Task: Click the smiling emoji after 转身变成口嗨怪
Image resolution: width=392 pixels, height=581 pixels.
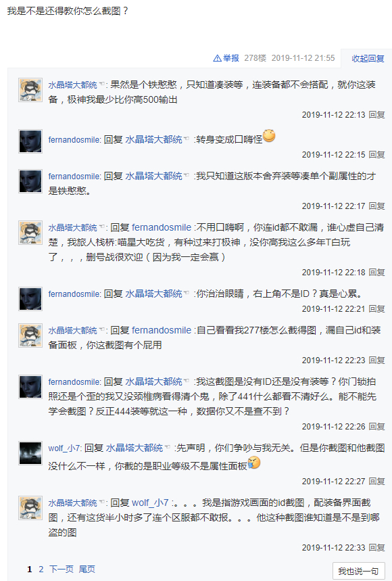Action: (269, 136)
